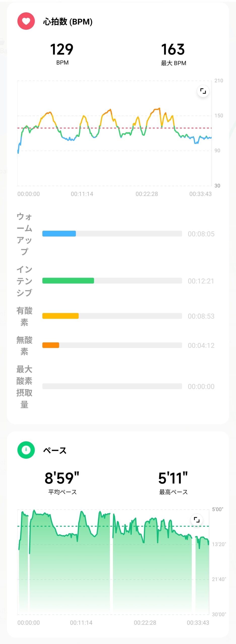Screen dimensions: 236x644
Task: Select the yellow aerobic zone bar
Action: (112, 316)
